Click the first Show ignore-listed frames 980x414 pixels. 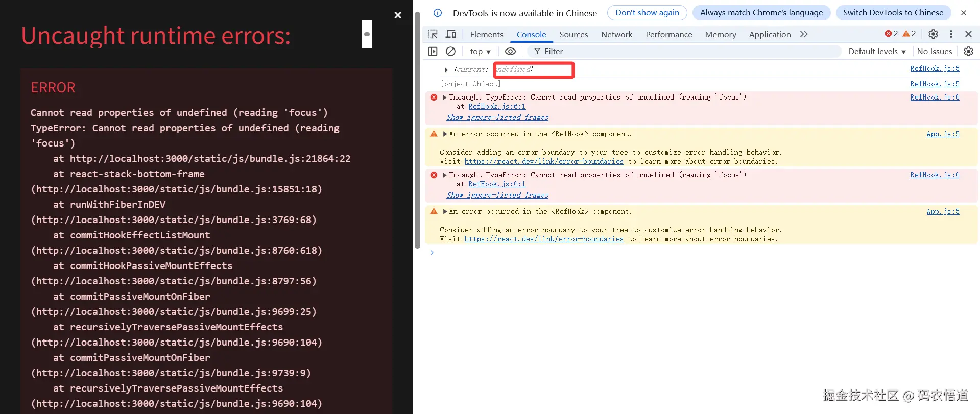pos(497,117)
